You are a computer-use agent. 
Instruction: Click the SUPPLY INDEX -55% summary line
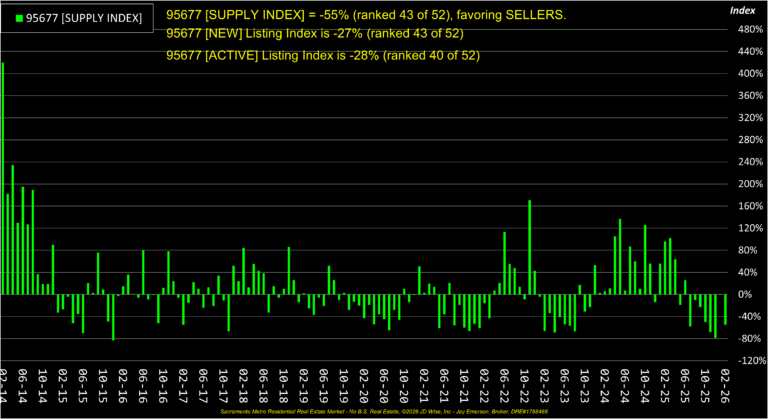366,15
